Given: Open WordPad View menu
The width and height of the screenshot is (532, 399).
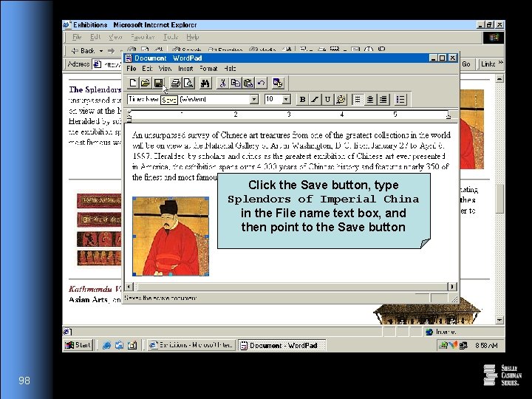Looking at the screenshot, I should click(x=165, y=69).
